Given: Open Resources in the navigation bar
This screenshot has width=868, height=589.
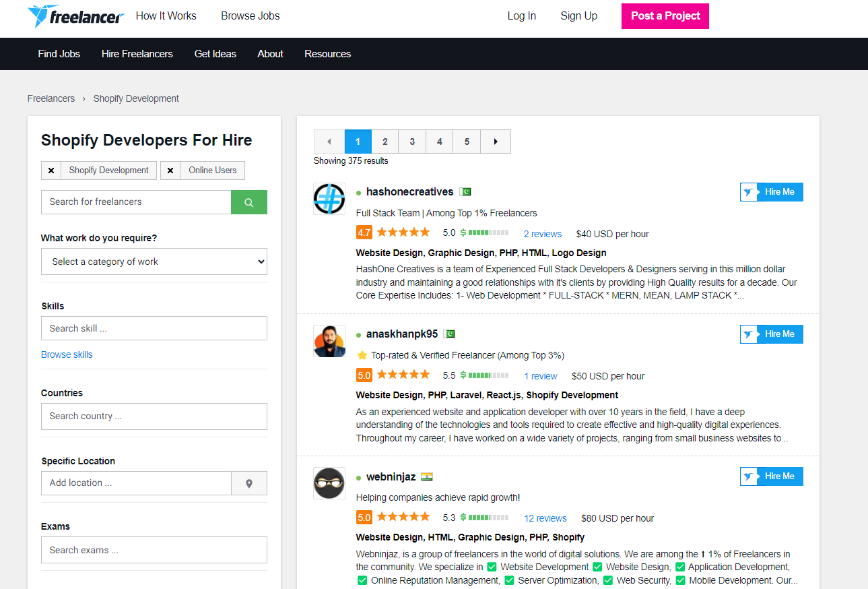Looking at the screenshot, I should pyautogui.click(x=327, y=54).
